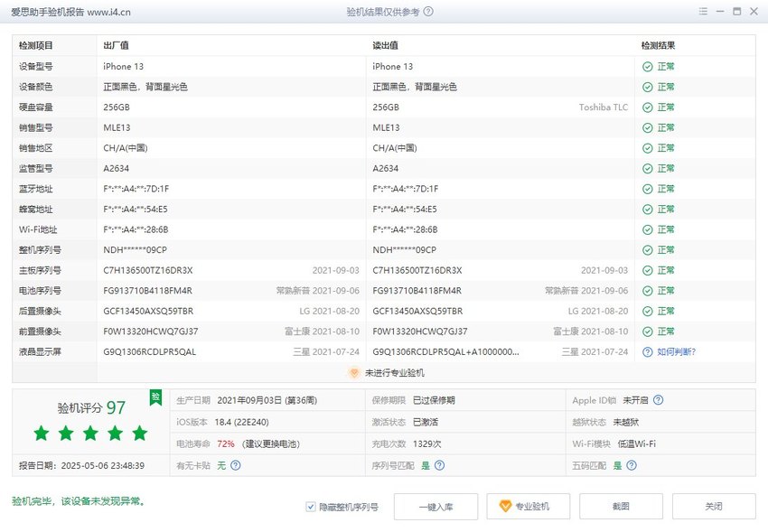
Task: Click the green check icon in 销售地区 row
Action: click(x=648, y=148)
